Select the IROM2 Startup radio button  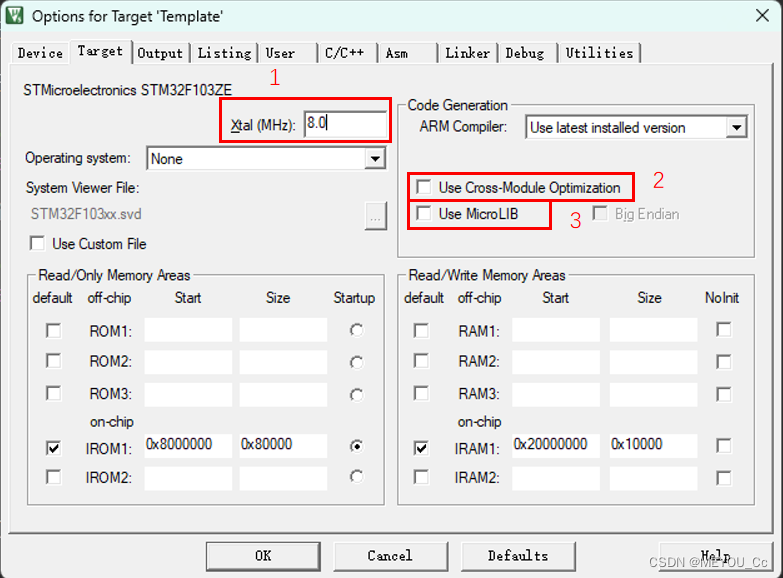(357, 477)
